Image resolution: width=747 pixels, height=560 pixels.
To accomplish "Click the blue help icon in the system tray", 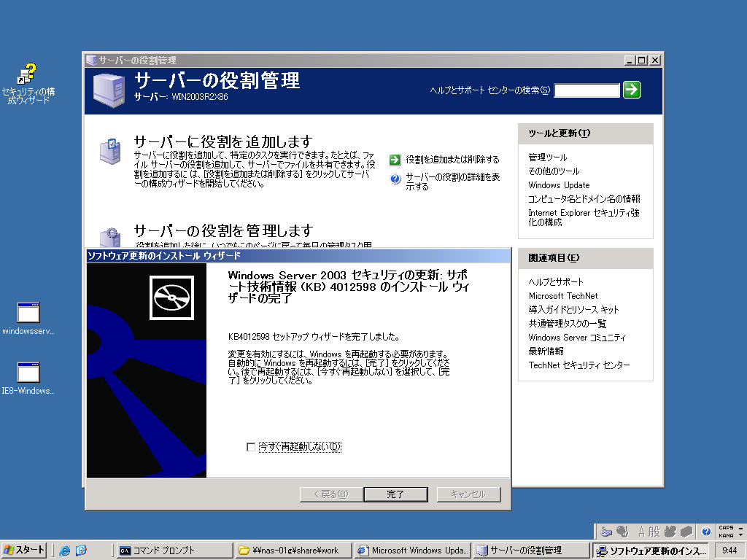I will point(705,531).
